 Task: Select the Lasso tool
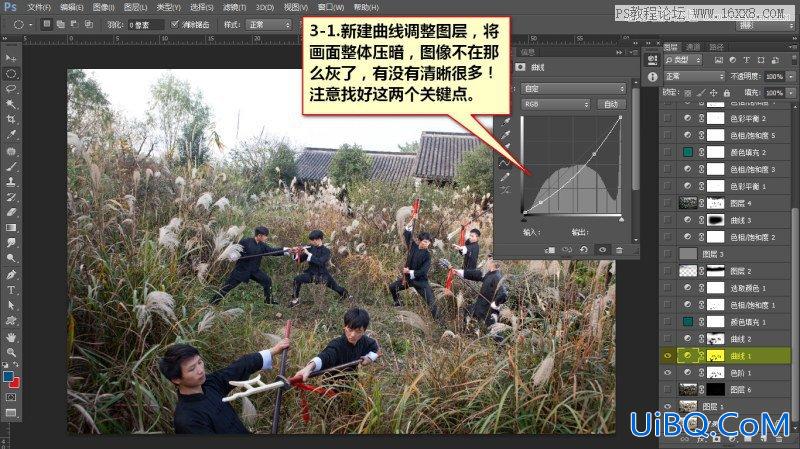[11, 89]
